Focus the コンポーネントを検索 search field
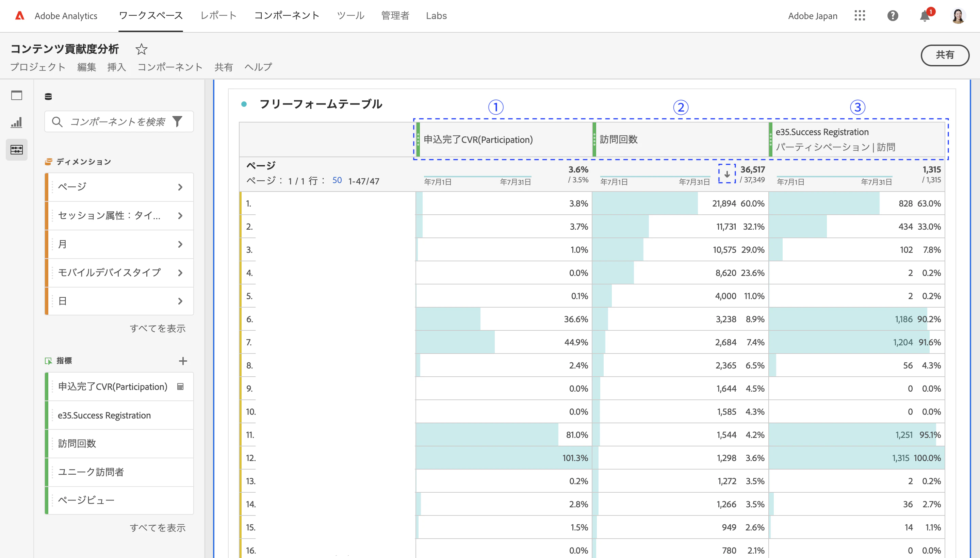980x558 pixels. tap(119, 122)
